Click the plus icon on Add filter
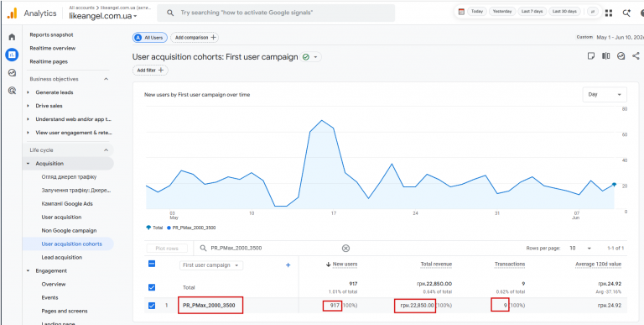The height and width of the screenshot is (325, 644). [x=161, y=71]
